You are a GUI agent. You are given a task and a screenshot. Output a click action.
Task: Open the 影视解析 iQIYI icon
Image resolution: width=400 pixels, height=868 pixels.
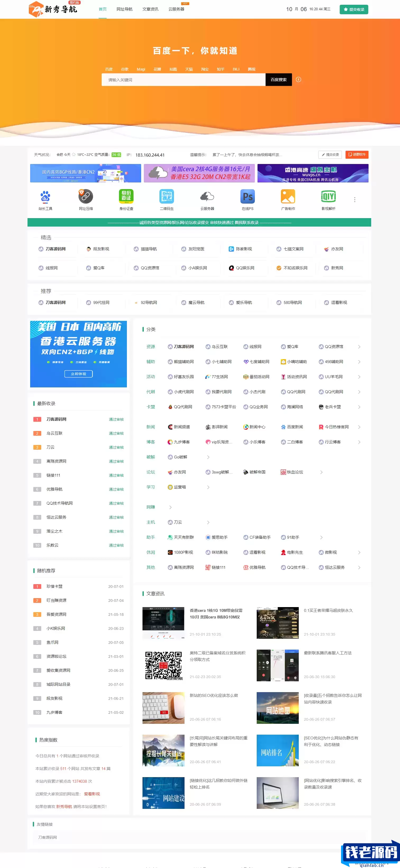[328, 196]
